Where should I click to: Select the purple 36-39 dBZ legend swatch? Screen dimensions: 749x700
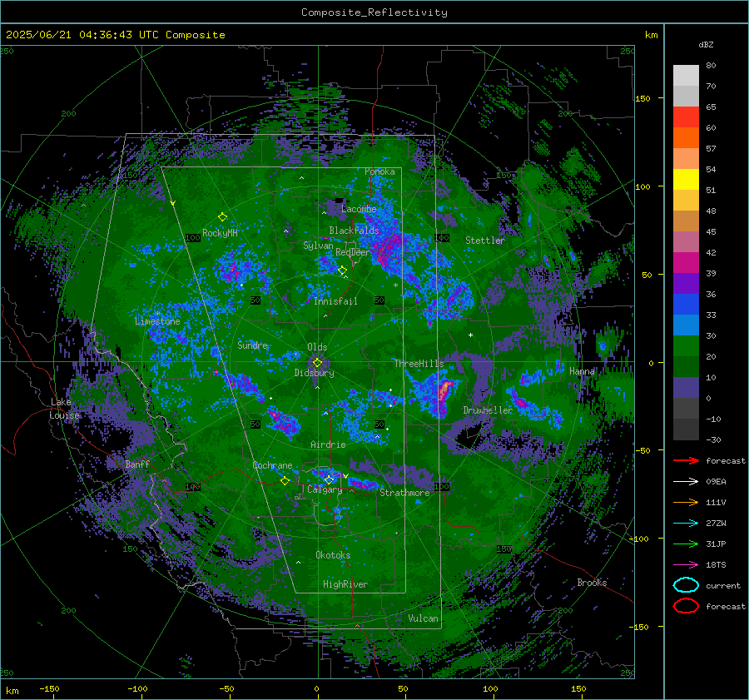[x=686, y=284]
